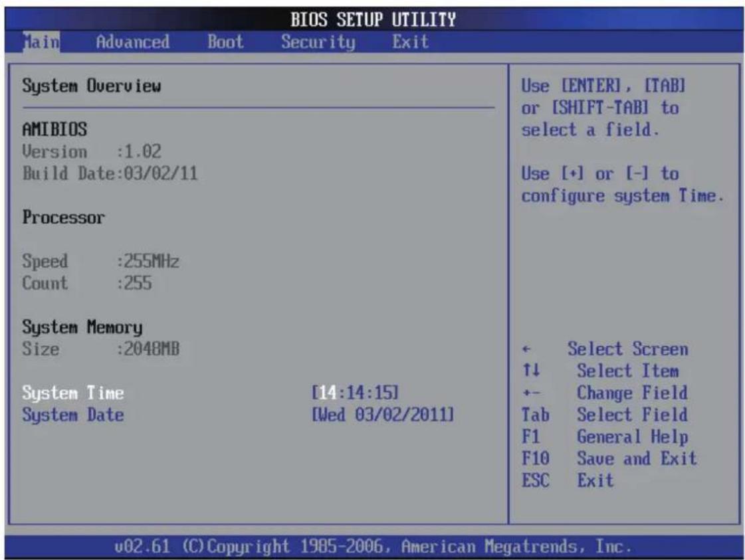Select the Main tab
Viewport: 745px width, 560px height.
(41, 42)
